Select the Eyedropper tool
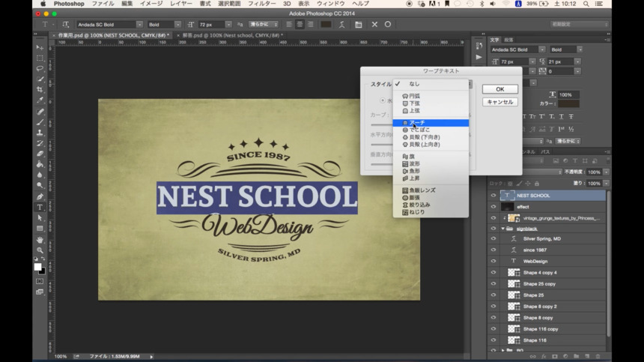Screen dimensions: 644x362 point(40,100)
